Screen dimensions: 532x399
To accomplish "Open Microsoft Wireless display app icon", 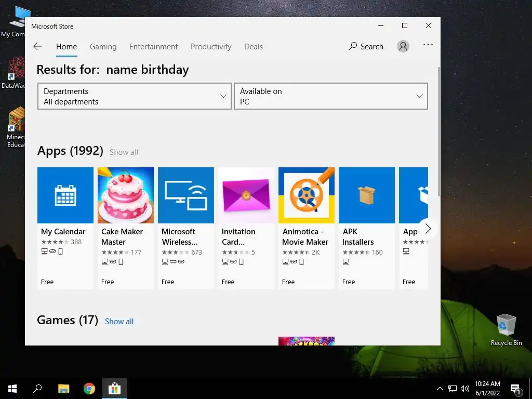I will (186, 195).
